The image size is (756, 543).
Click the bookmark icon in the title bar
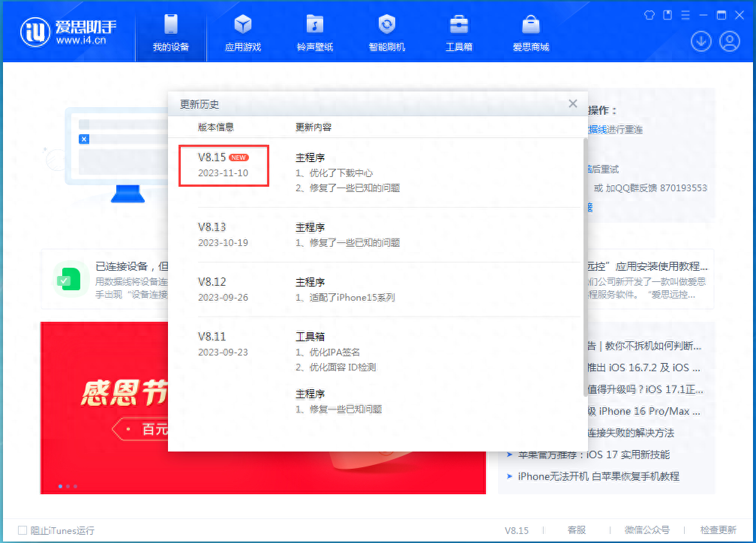[x=667, y=14]
